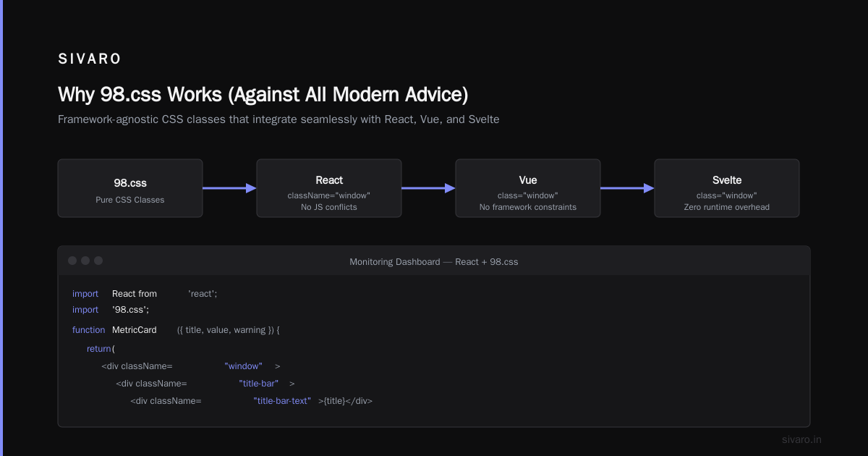
Task: Click the 'No framework constraints' text
Action: coord(528,207)
